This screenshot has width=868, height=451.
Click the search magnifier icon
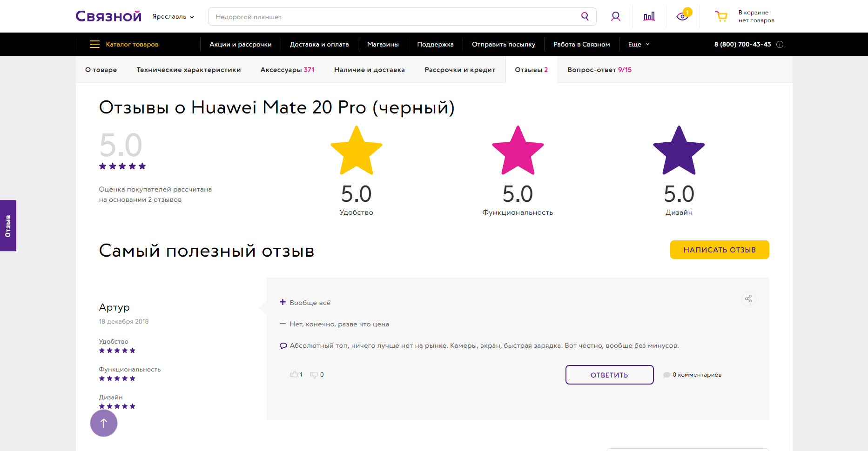585,17
